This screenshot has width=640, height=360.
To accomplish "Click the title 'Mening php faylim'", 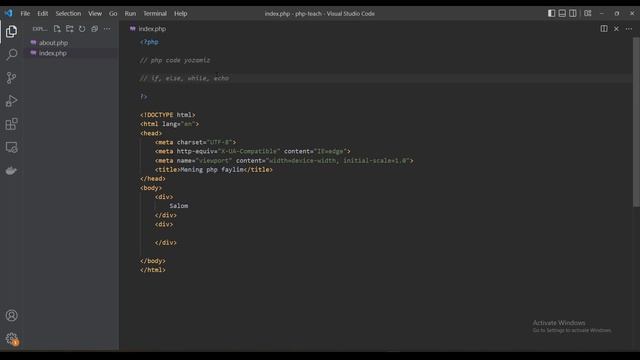I will [213, 169].
